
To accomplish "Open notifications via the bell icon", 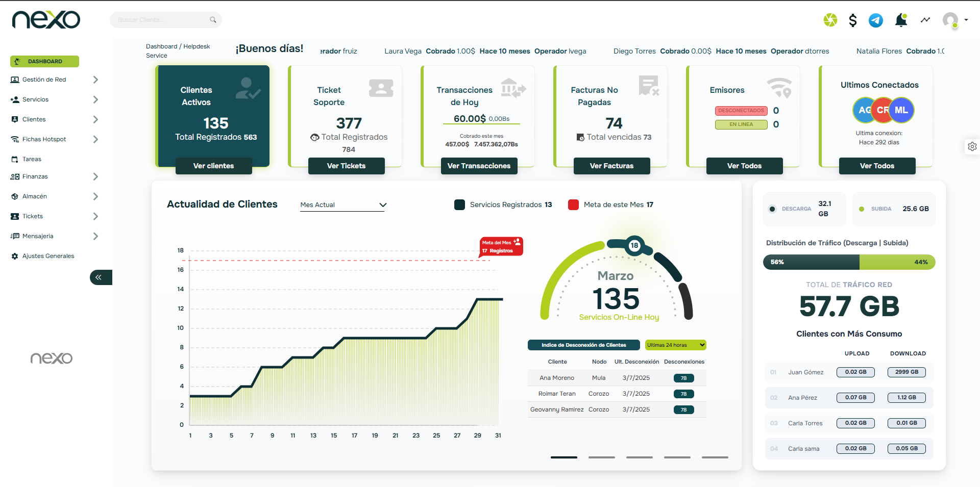I will (x=901, y=20).
